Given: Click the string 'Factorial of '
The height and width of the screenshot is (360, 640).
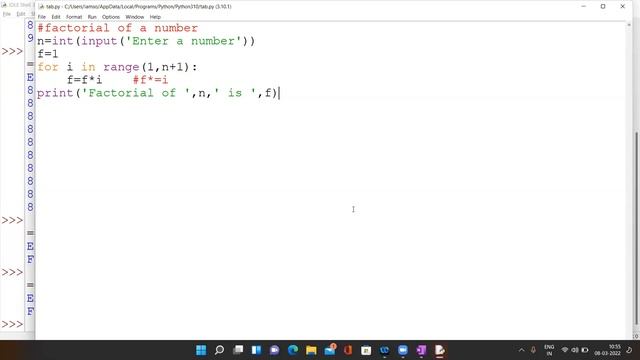Looking at the screenshot, I should (x=136, y=93).
